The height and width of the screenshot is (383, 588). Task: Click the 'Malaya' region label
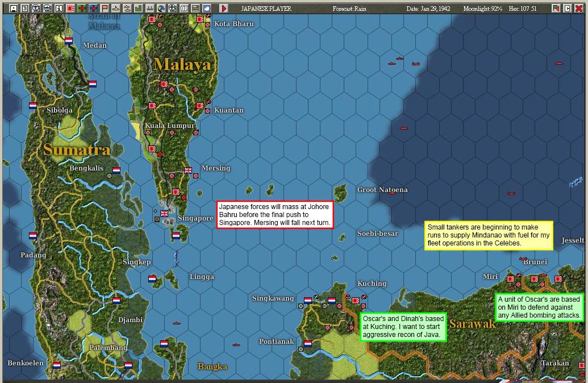click(x=182, y=65)
